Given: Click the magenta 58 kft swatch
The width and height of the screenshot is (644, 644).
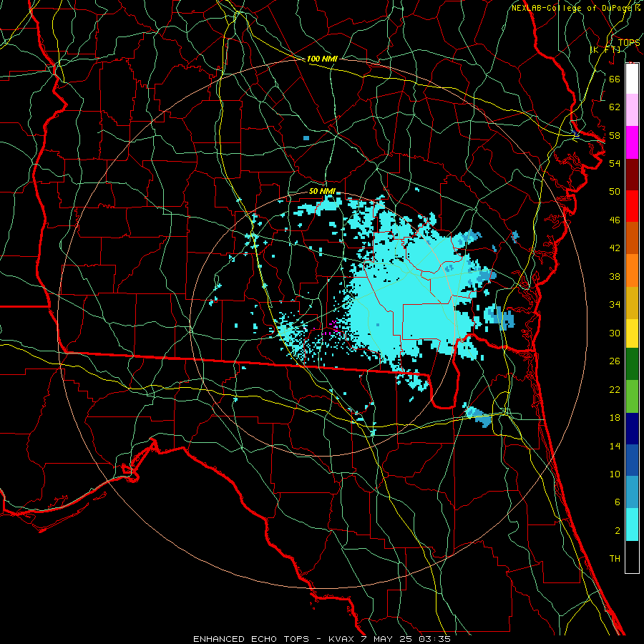Looking at the screenshot, I should 632,142.
